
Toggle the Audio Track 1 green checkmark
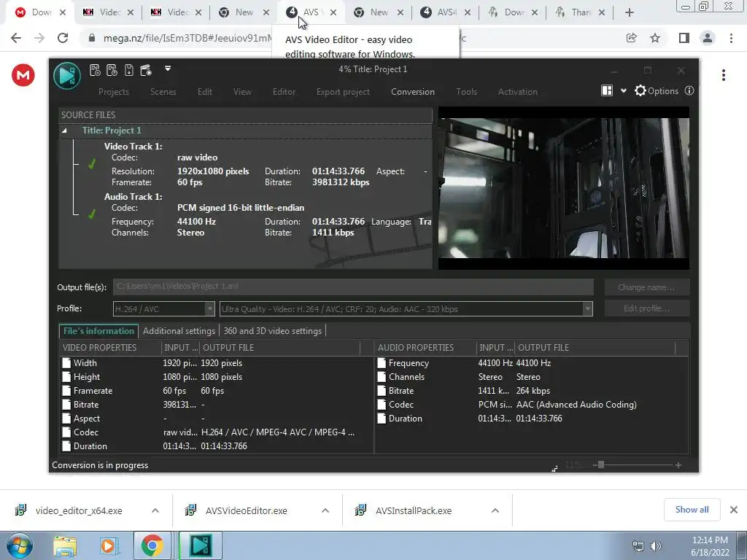tap(91, 214)
